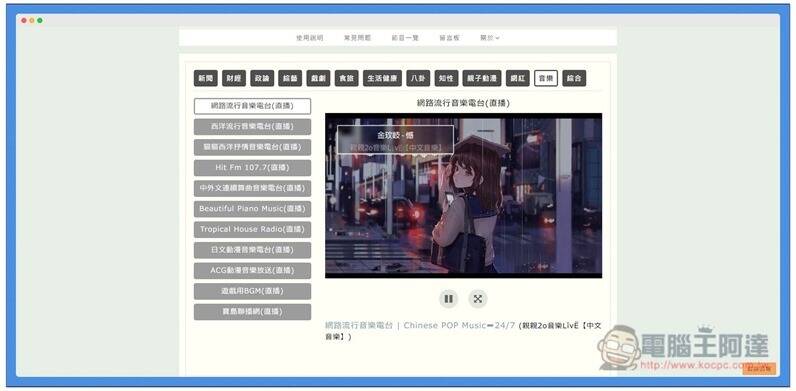The image size is (796, 391).
Task: Play the Beautiful Piano Music channel
Action: [x=252, y=209]
